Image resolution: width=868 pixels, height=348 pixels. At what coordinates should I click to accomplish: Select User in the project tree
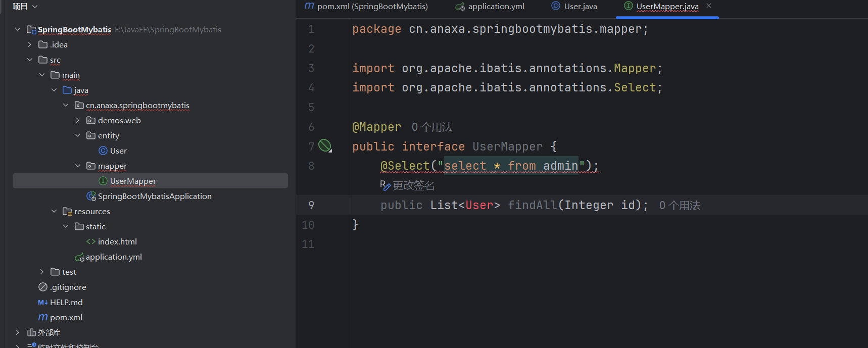(118, 151)
